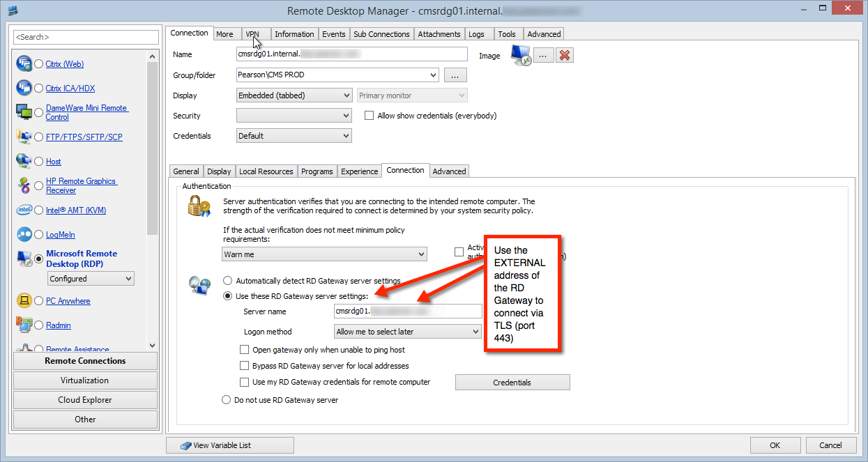Screen dimensions: 868x462
Task: Click the Radmin icon in sidebar
Action: pyautogui.click(x=24, y=325)
